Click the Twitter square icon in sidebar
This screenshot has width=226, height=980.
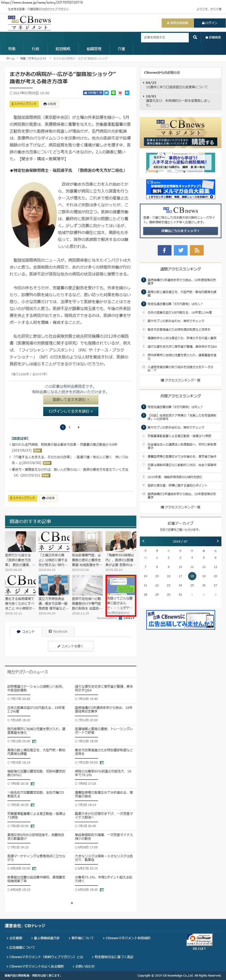tap(180, 250)
